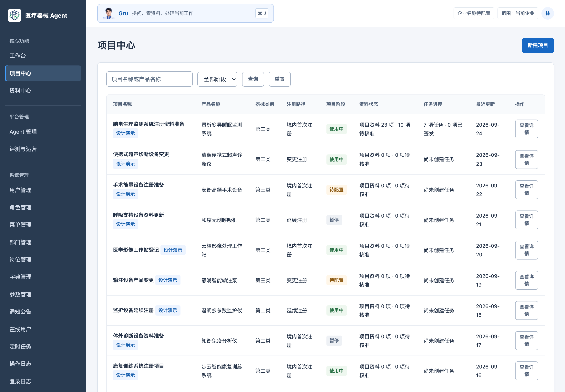Click the 设计演示 tag on 体外诊断设备资料准备
The width and height of the screenshot is (565, 392).
(x=125, y=345)
